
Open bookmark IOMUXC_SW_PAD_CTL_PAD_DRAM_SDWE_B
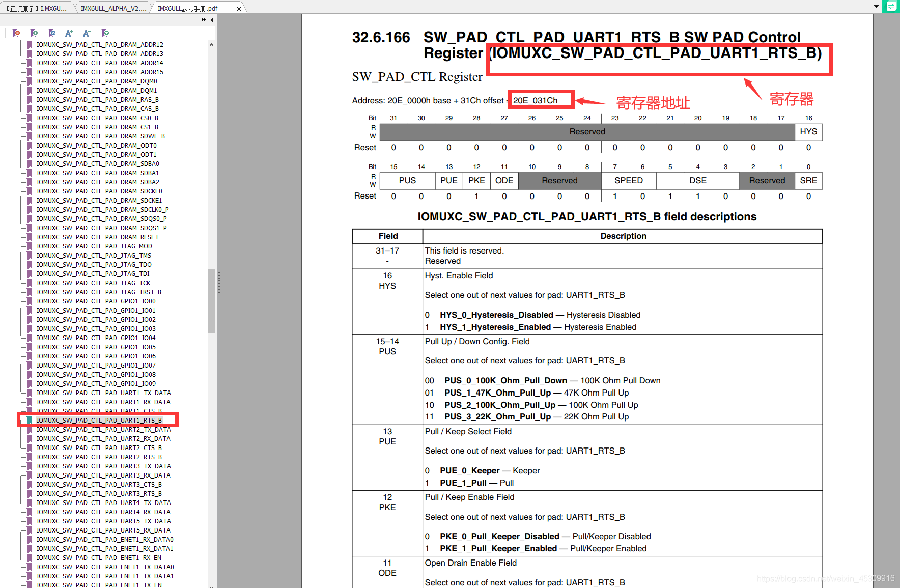(101, 136)
